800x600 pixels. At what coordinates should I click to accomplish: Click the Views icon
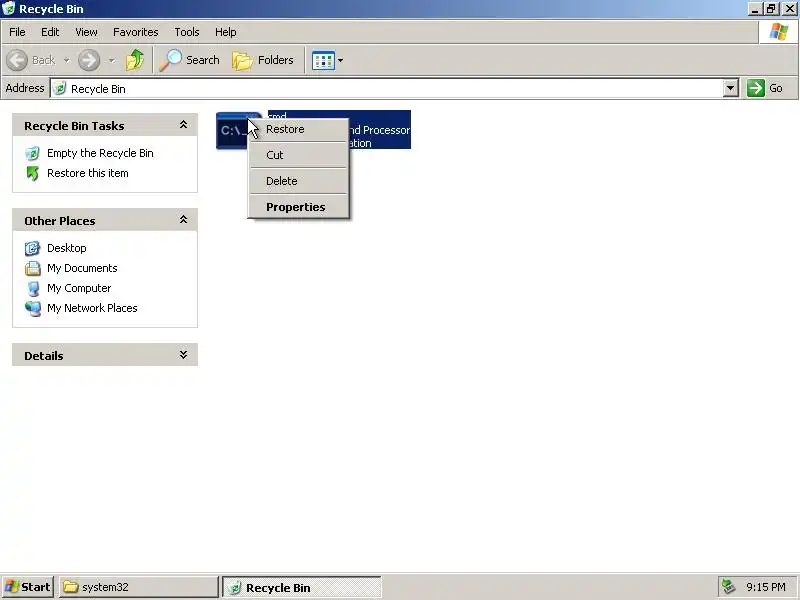(323, 60)
